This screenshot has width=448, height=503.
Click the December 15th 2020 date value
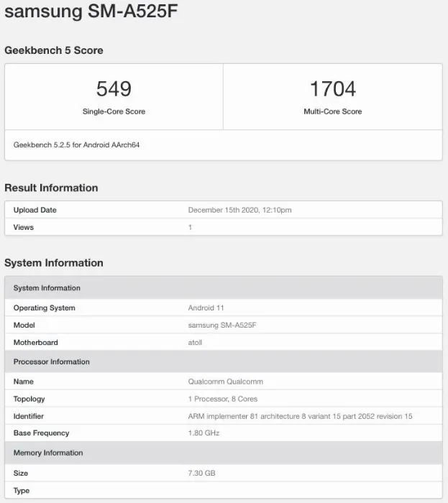tap(239, 210)
